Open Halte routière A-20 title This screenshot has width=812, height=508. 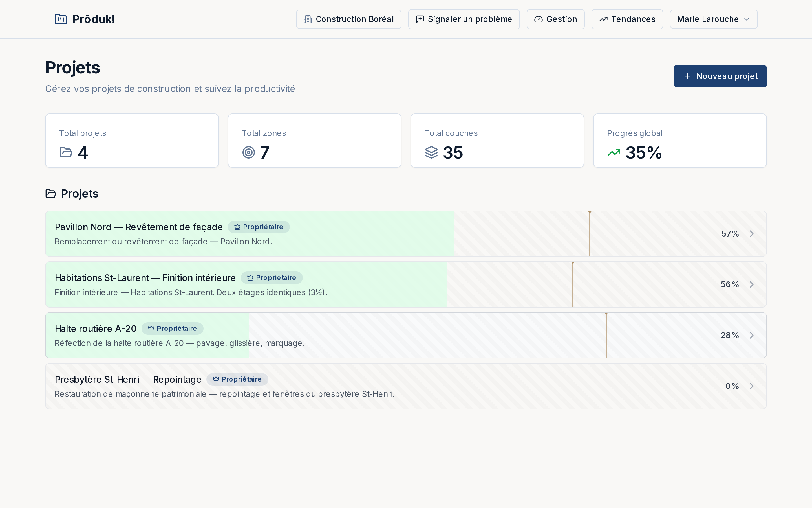(x=96, y=329)
